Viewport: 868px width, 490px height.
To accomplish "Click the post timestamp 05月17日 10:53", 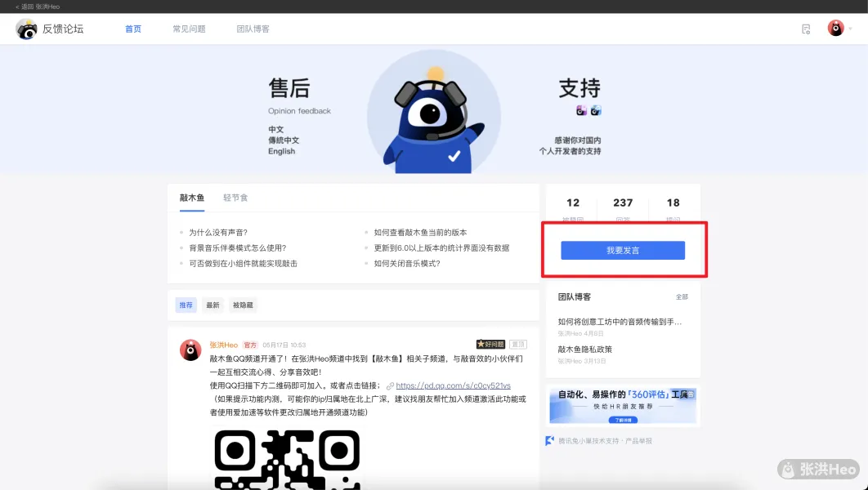I will [284, 345].
